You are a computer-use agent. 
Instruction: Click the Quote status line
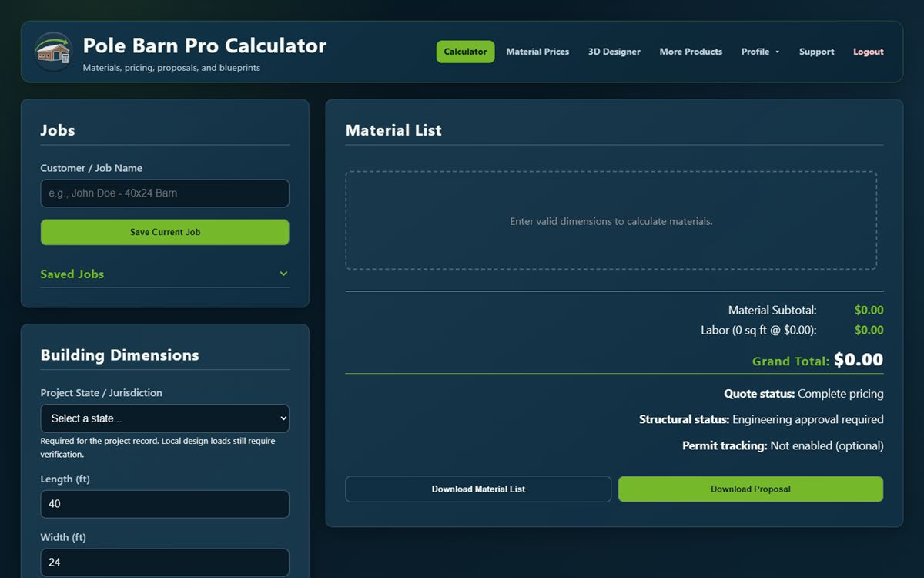[804, 394]
